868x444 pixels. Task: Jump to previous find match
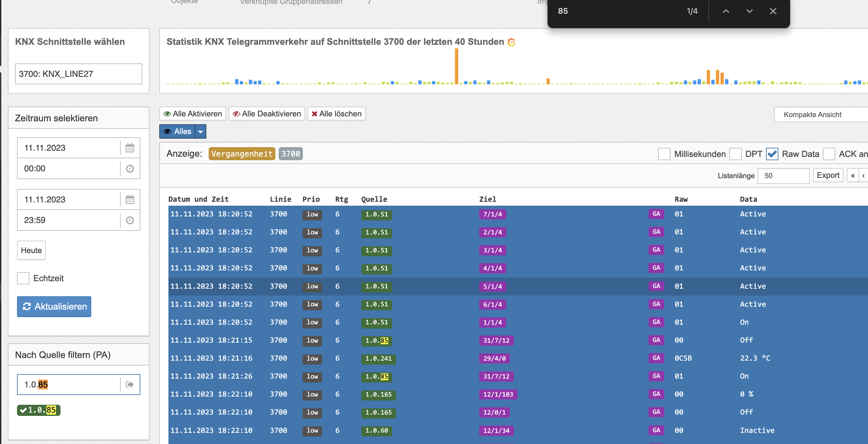726,11
